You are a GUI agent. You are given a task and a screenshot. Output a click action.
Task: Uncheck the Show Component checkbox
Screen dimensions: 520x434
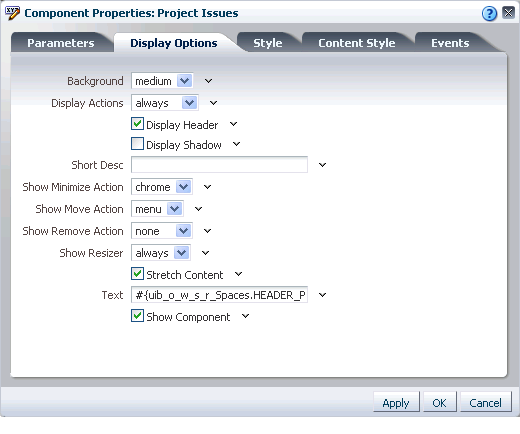coord(137,316)
